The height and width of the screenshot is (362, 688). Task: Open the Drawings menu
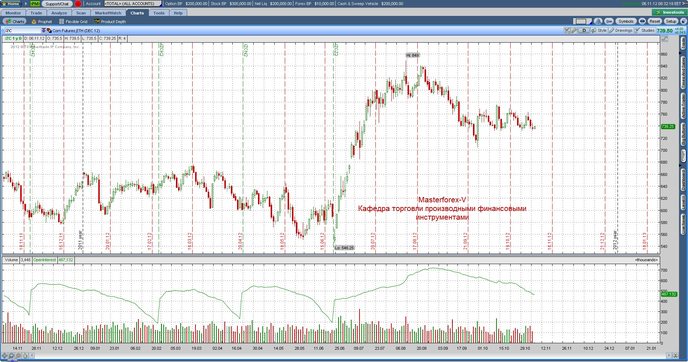pyautogui.click(x=620, y=31)
